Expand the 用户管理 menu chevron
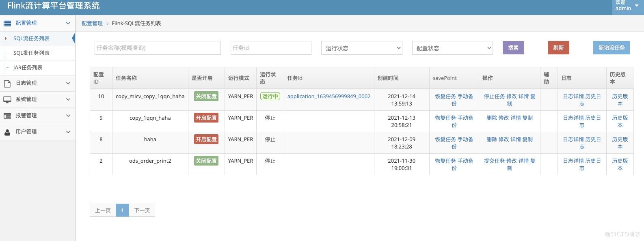644x241 pixels. point(68,132)
